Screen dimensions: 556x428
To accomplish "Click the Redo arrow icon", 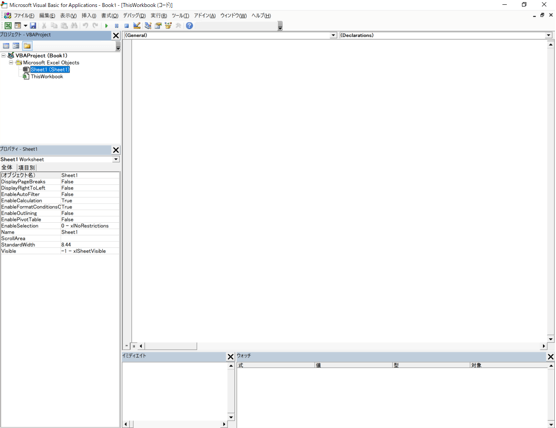I will (95, 26).
